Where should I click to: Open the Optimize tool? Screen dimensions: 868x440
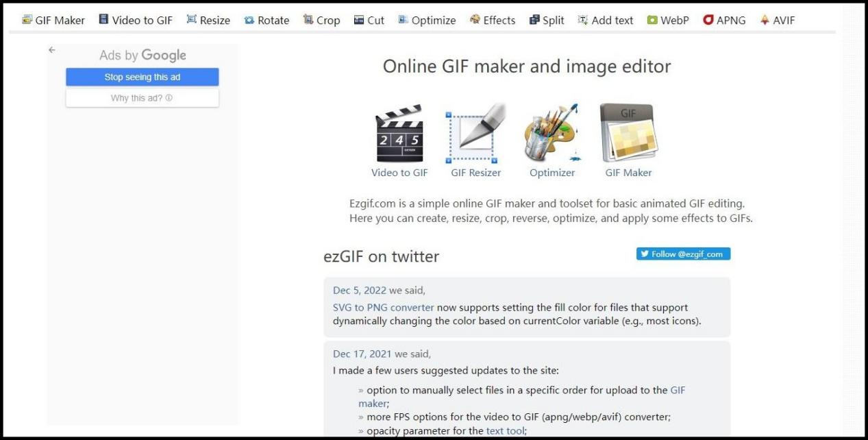(427, 20)
